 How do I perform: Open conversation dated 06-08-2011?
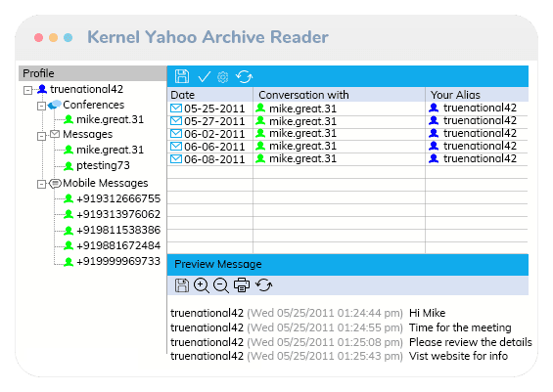347,158
